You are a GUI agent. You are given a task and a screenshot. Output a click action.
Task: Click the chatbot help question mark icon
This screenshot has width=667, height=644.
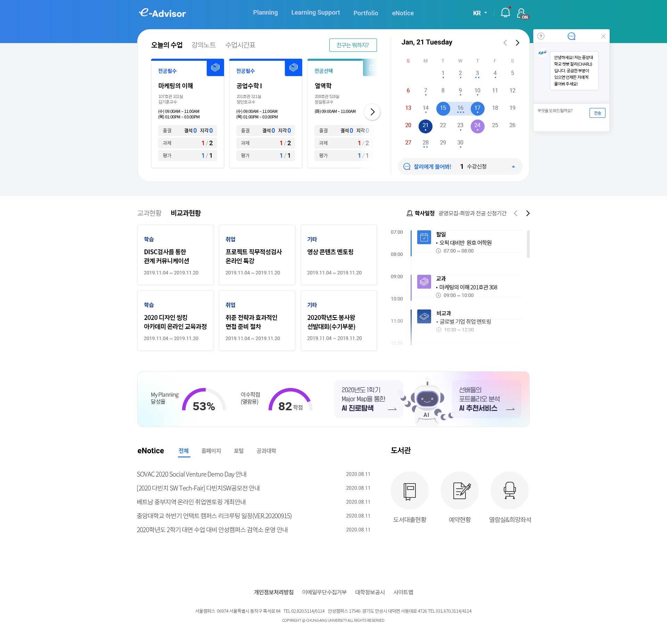coord(541,36)
